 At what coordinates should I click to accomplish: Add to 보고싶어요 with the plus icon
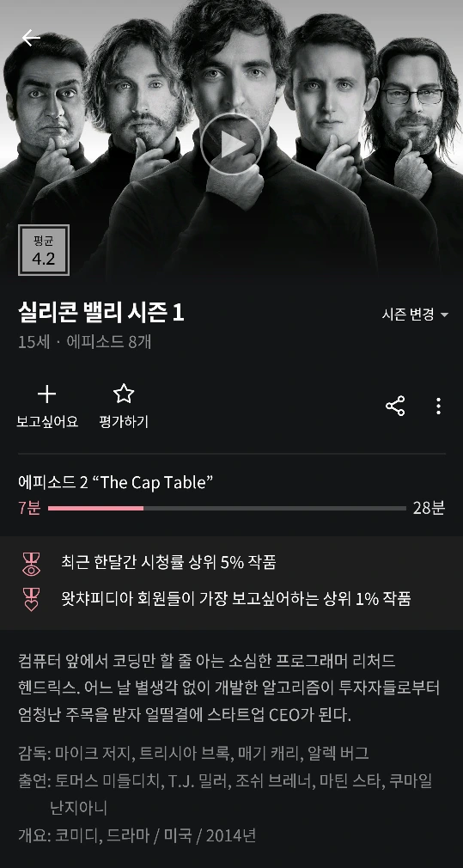[47, 394]
